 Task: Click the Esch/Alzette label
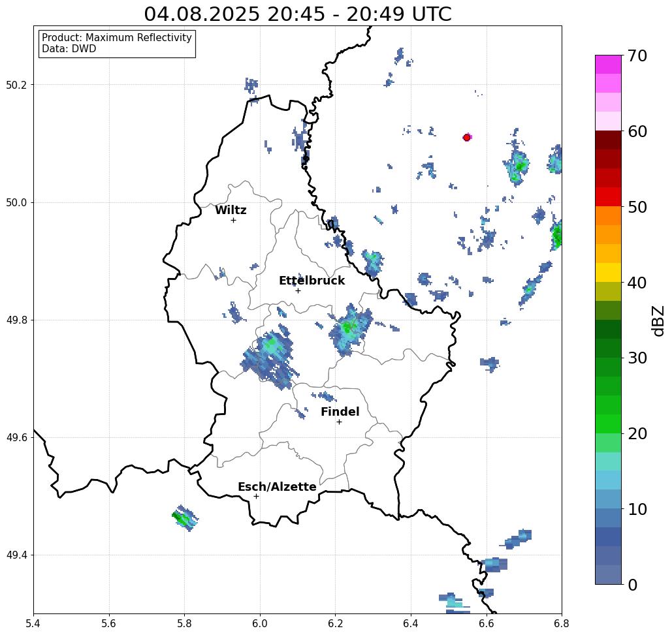coord(277,487)
